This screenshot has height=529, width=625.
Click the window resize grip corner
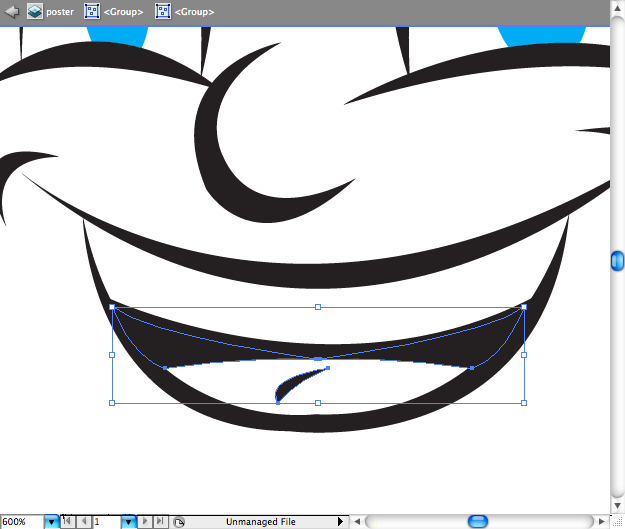coord(617,522)
